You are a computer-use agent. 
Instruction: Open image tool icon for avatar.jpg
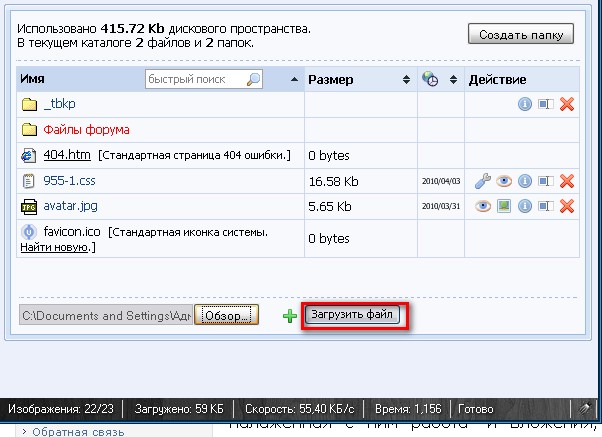tap(504, 206)
